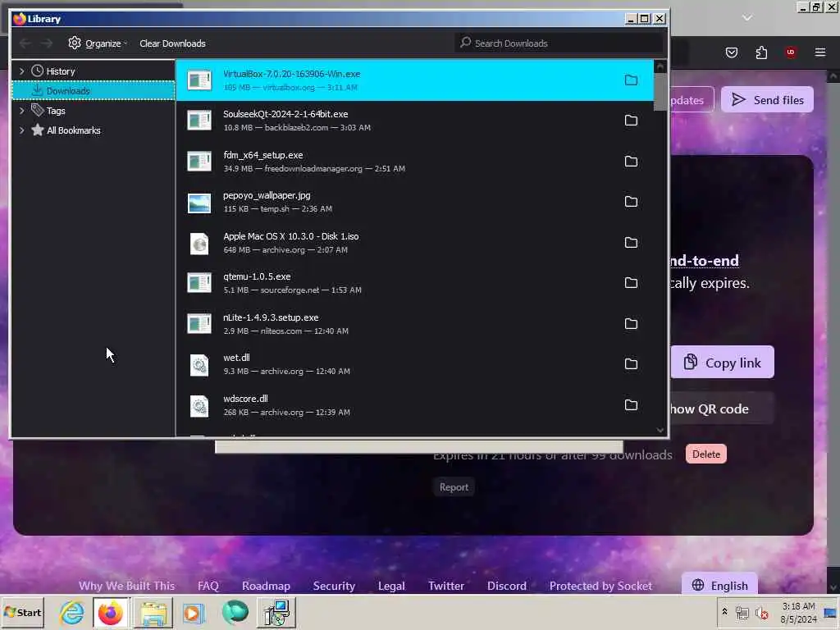Screen dimensions: 840x630
Task: Click the red Delete button
Action: click(706, 454)
